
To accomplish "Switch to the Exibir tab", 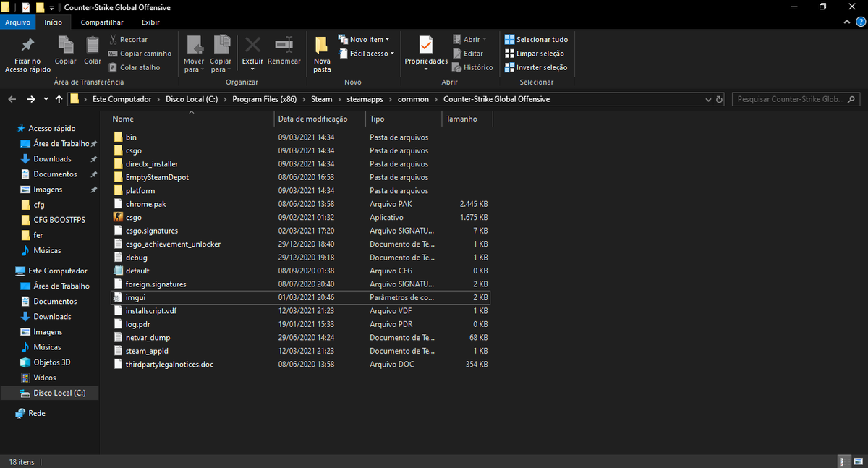I will point(150,22).
